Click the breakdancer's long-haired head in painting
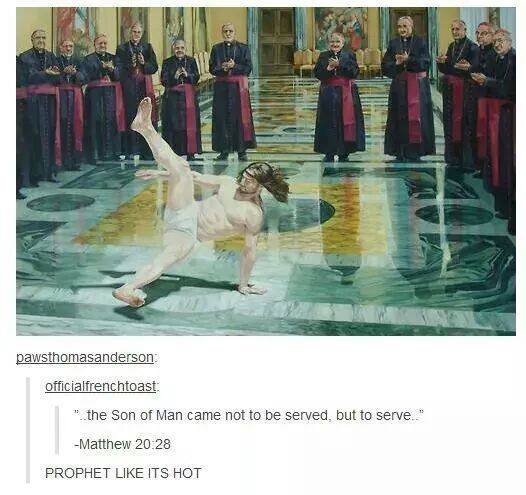The width and height of the screenshot is (526, 495). (x=264, y=181)
